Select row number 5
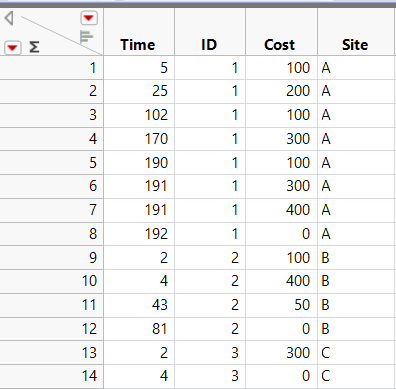Viewport: 396px width, 389px height. (52, 163)
